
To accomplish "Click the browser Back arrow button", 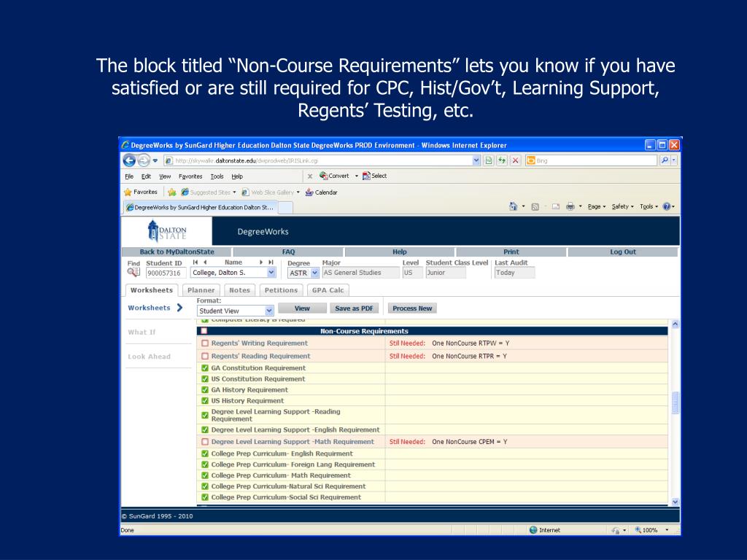I will 129,160.
